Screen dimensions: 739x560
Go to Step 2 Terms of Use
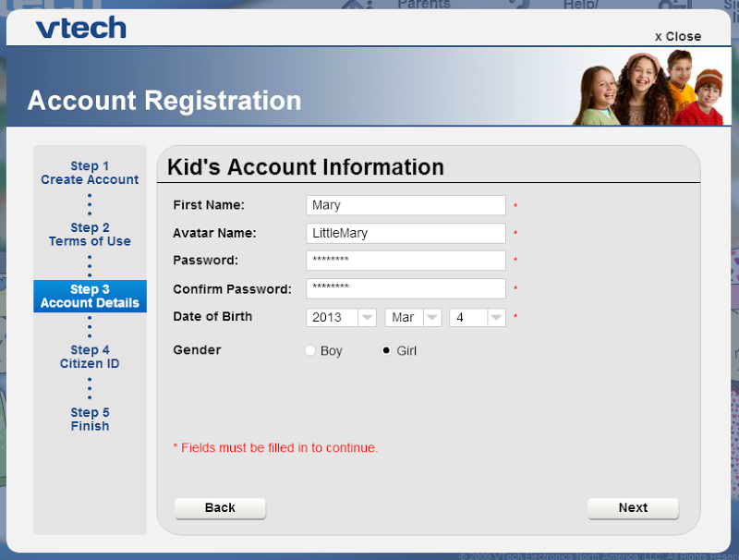[90, 235]
